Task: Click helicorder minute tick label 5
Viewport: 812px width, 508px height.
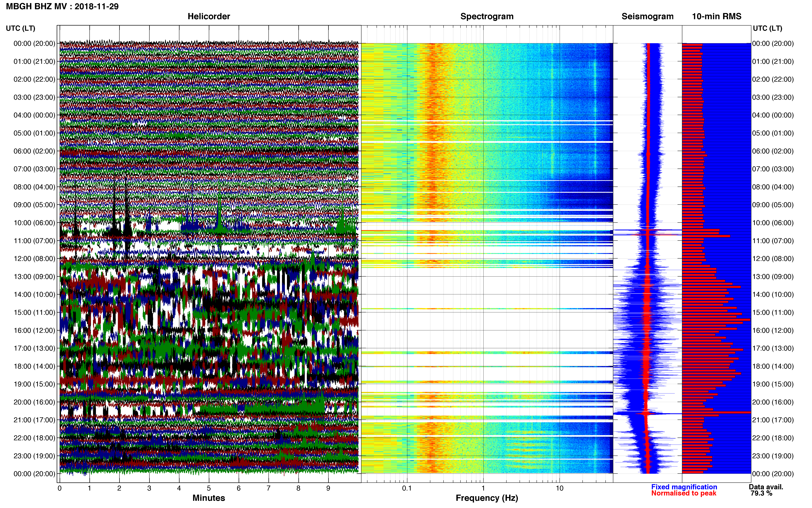Action: (209, 488)
